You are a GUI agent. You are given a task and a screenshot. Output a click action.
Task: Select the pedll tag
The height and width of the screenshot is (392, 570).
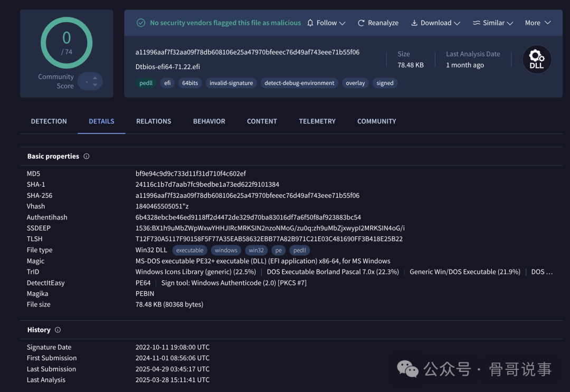[x=146, y=83]
